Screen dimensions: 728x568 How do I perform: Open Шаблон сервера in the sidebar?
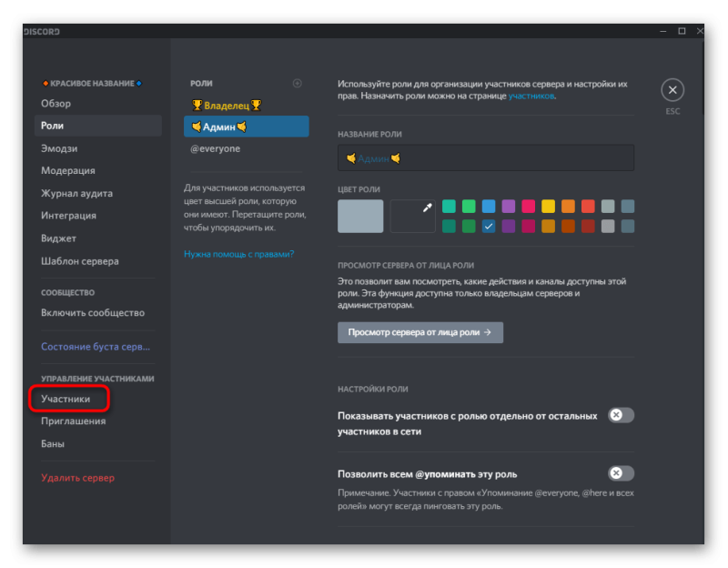[98, 261]
